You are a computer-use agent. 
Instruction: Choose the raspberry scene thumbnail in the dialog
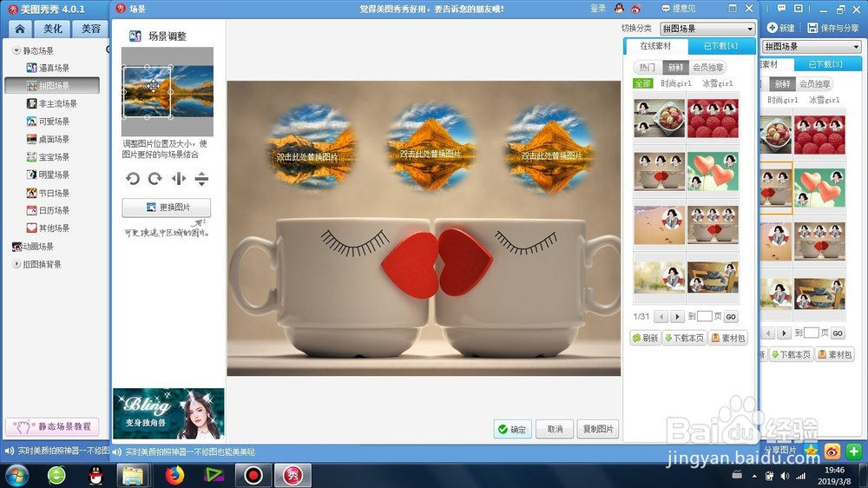(713, 119)
